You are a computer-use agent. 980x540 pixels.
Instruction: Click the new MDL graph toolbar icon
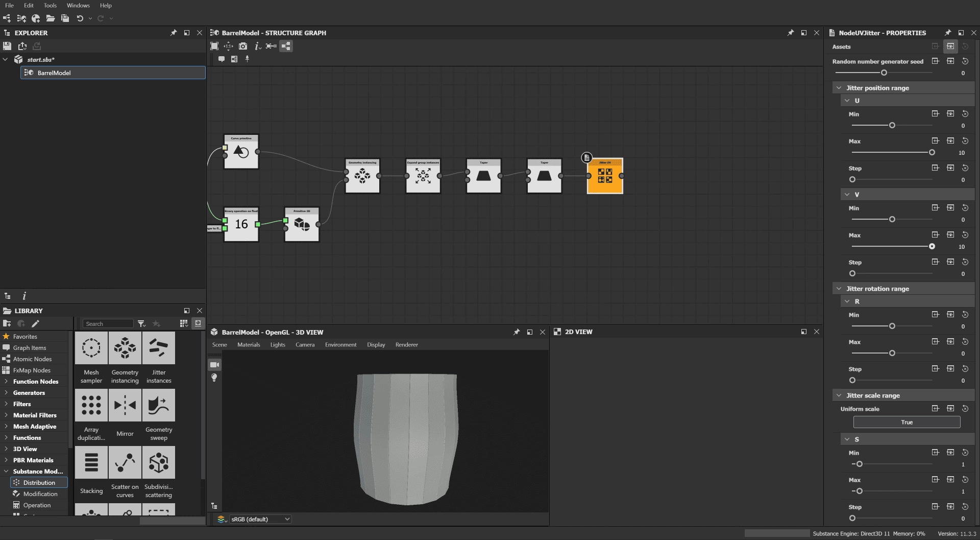(36, 18)
